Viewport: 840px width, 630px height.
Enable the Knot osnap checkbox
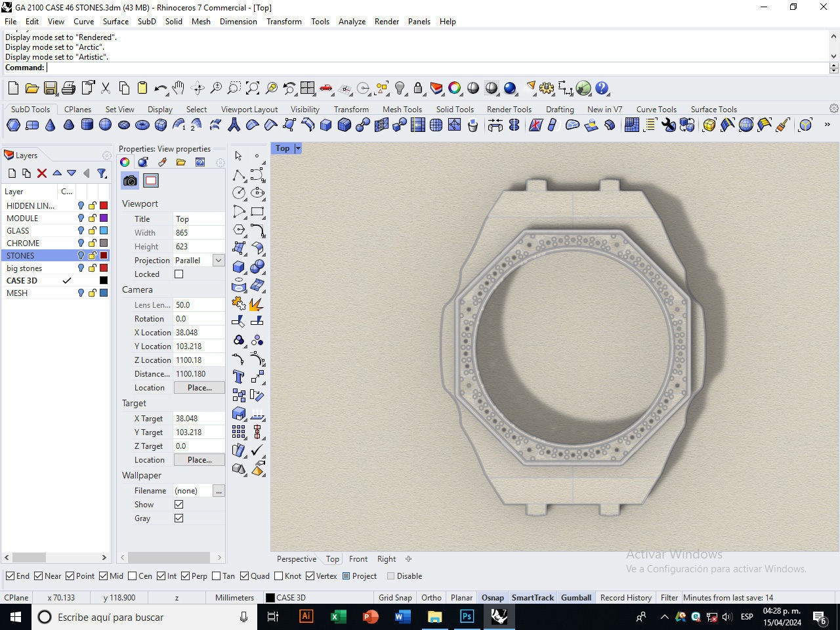279,576
